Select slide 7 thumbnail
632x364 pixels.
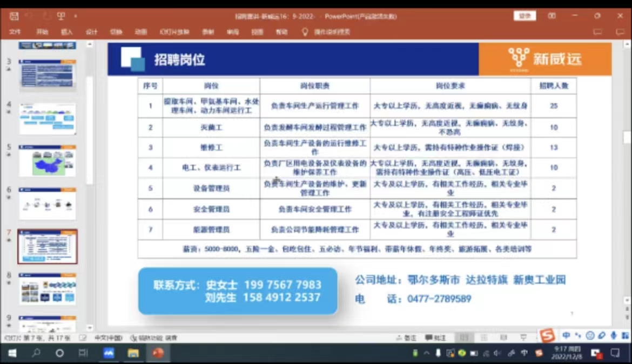(47, 246)
